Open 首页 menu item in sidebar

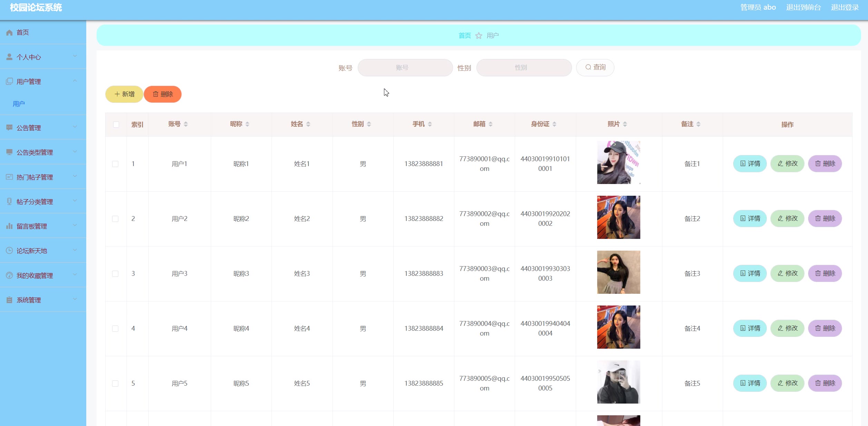[43, 32]
